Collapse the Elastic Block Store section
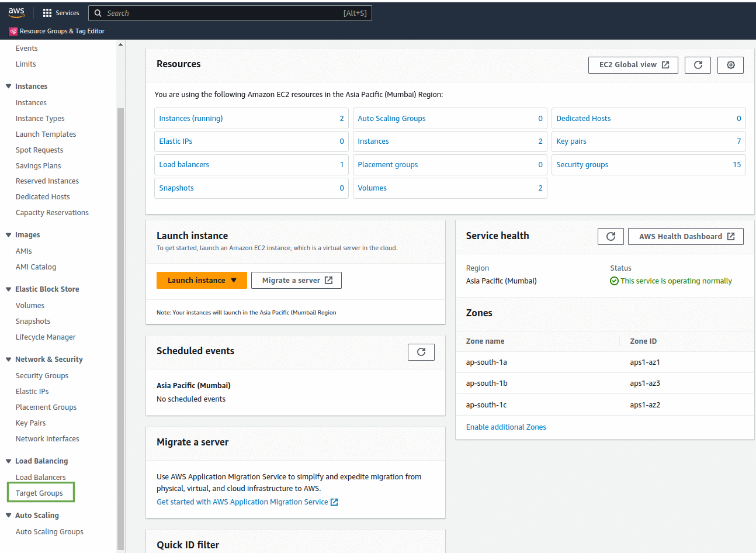Screen dimensions: 756x553 pos(8,289)
